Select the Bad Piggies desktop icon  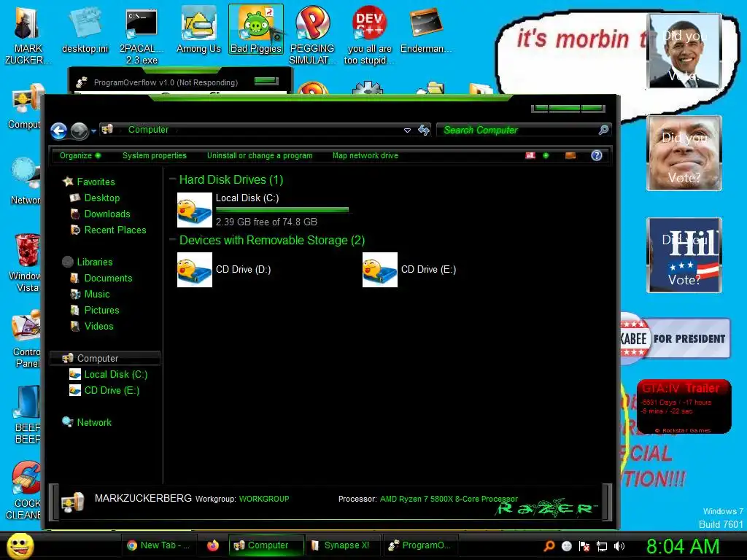(256, 29)
